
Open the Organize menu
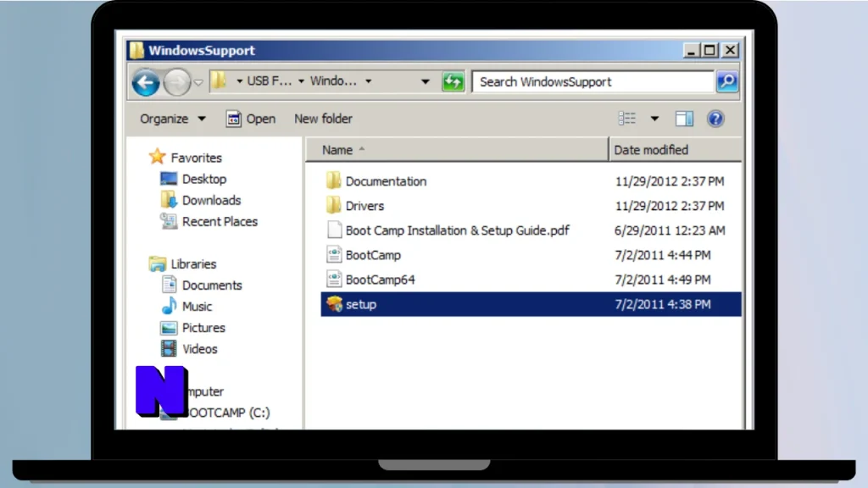click(x=173, y=119)
